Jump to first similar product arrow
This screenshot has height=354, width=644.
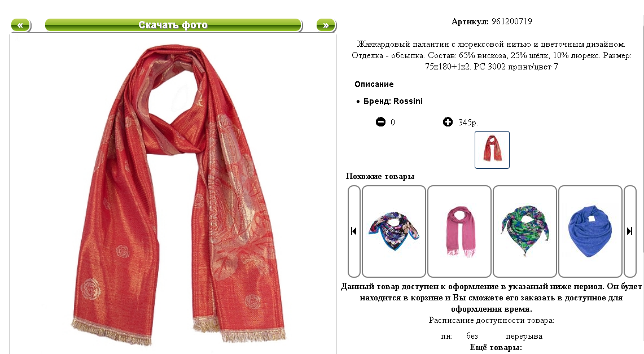(354, 231)
